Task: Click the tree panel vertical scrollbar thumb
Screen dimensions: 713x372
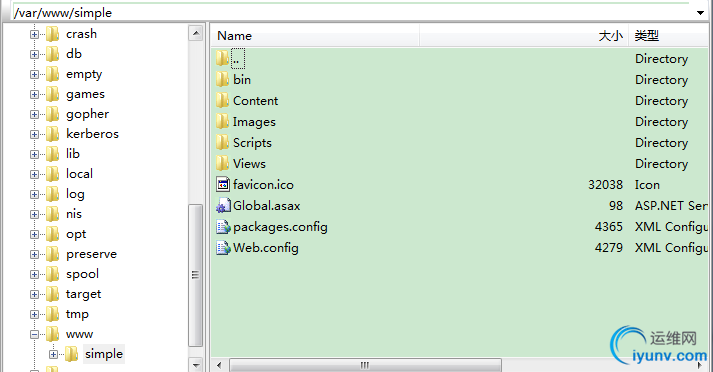Action: tap(196, 275)
